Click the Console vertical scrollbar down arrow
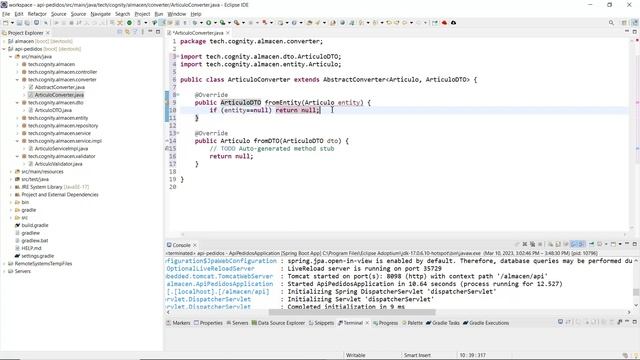This screenshot has height=360, width=640. tap(636, 305)
